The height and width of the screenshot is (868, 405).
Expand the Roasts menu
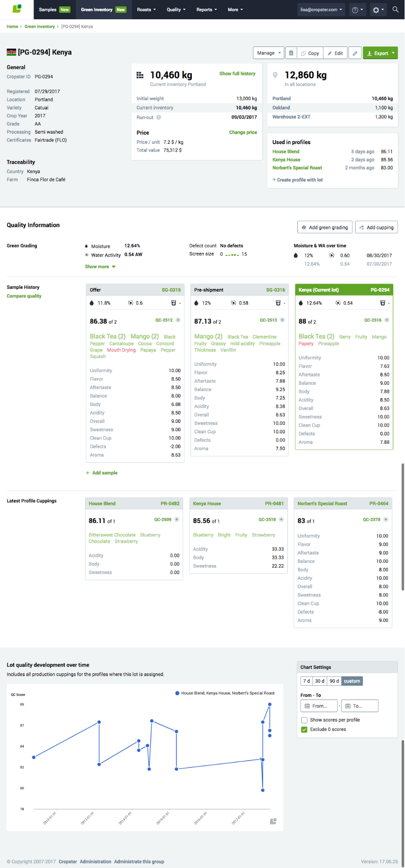click(146, 10)
